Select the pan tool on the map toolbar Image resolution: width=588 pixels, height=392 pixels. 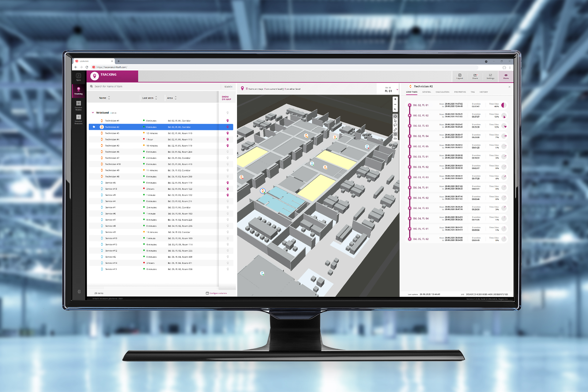(x=395, y=116)
